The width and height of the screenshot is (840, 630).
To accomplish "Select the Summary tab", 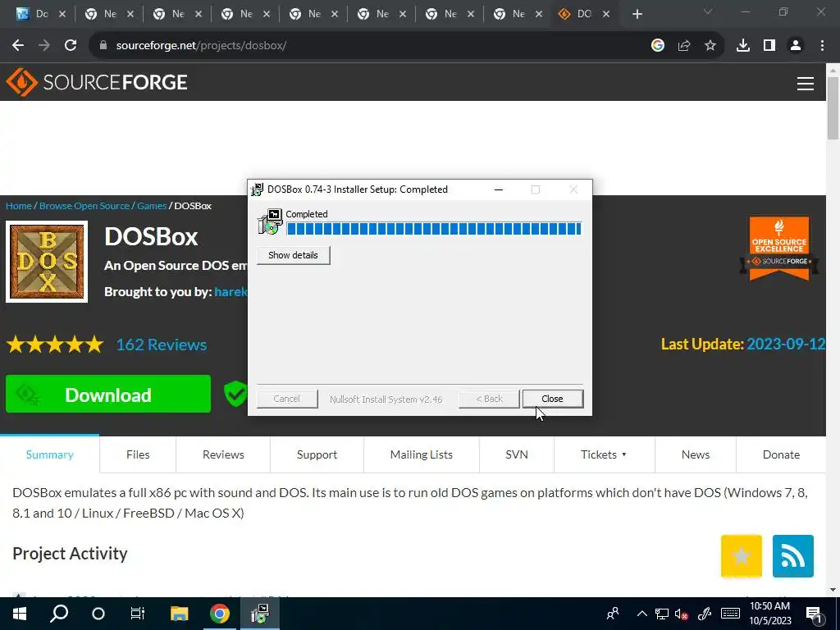I will pyautogui.click(x=50, y=454).
